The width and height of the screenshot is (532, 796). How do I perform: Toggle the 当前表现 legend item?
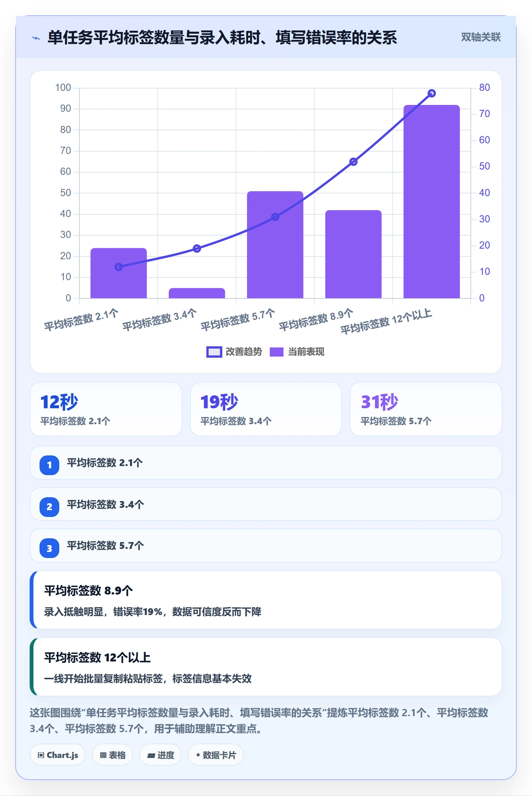click(297, 352)
